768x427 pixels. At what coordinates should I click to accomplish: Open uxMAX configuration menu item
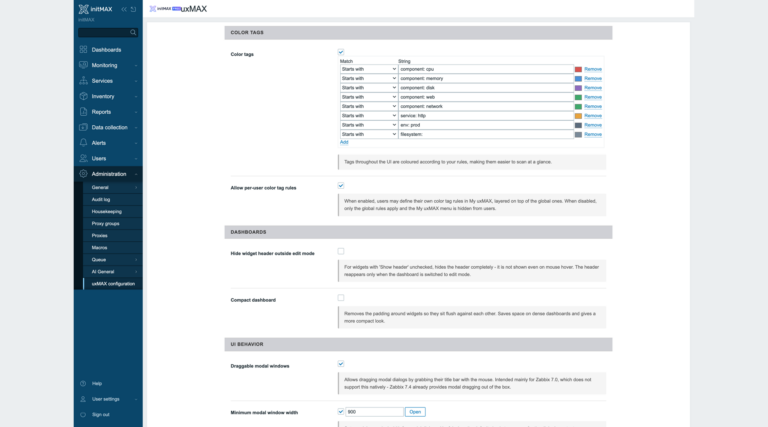click(x=113, y=284)
